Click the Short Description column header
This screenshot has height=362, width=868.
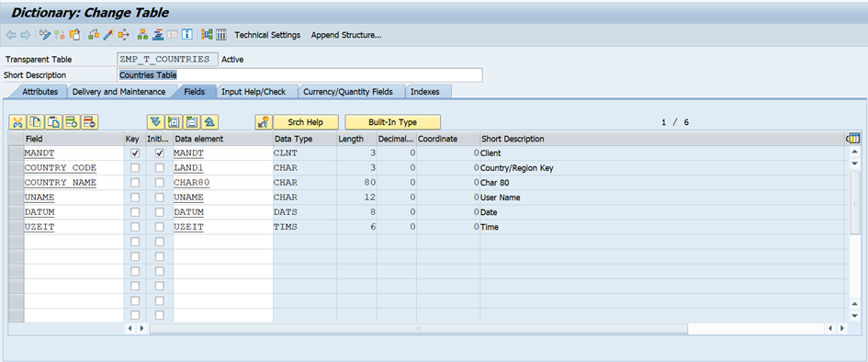[661, 139]
